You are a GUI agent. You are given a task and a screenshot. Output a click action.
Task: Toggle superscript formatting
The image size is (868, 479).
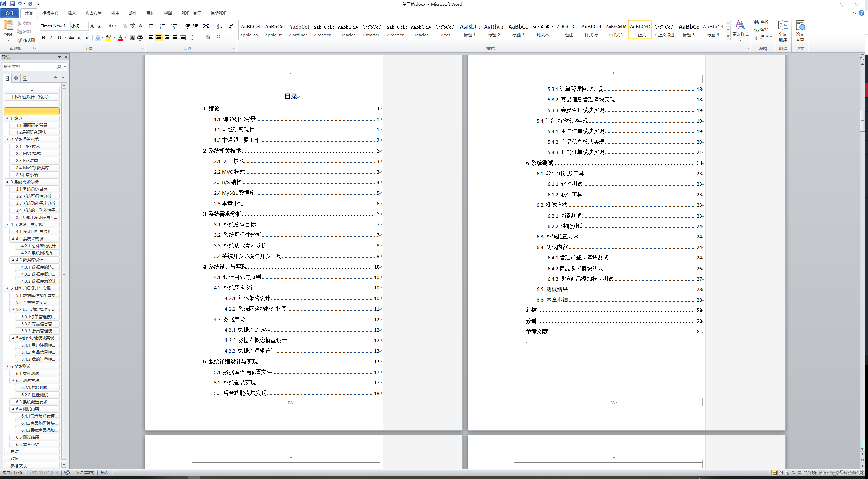click(87, 38)
